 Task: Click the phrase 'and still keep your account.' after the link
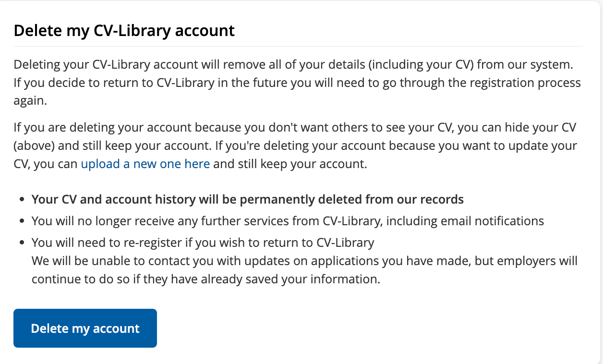[290, 164]
